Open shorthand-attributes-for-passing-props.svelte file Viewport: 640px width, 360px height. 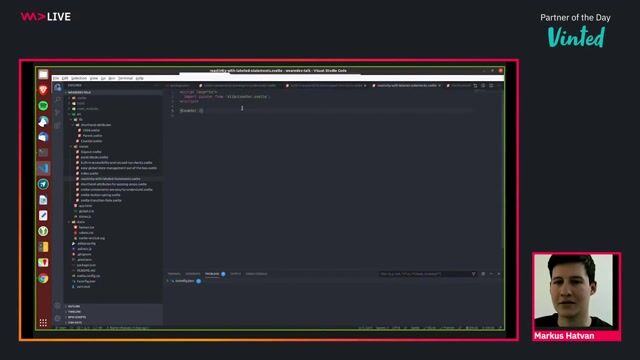point(113,184)
